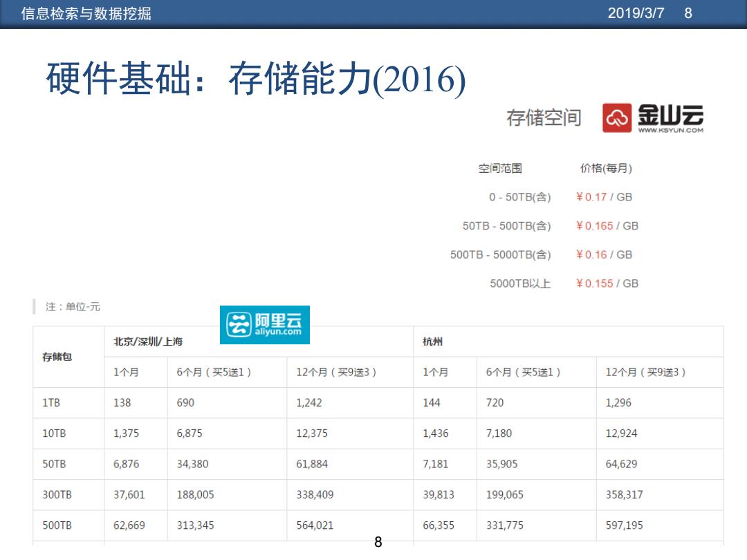Click the cell value 62,669
747x560 pixels.
coord(129,525)
